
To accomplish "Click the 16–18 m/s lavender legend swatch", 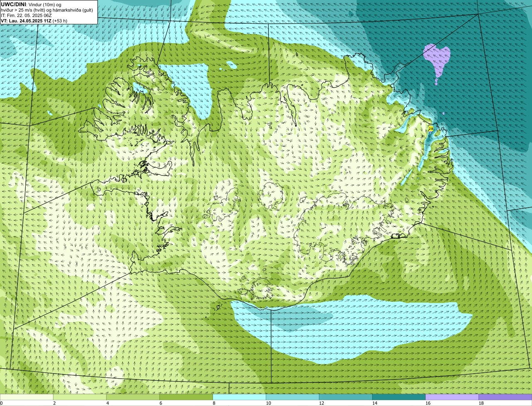I will pyautogui.click(x=452, y=397).
